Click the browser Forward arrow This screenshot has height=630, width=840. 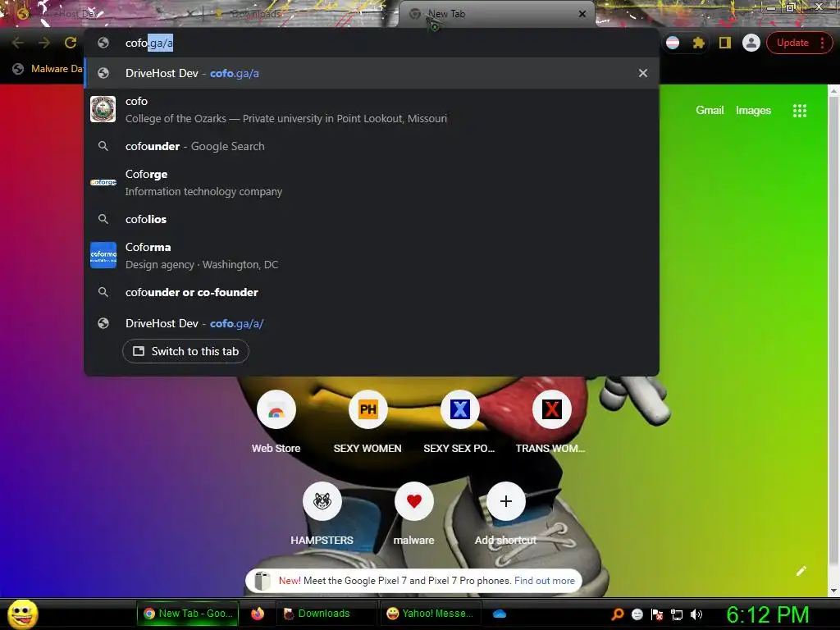[44, 43]
